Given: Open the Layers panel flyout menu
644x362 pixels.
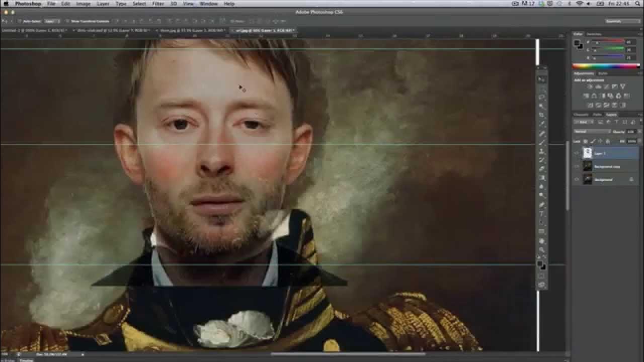Looking at the screenshot, I should [641, 114].
